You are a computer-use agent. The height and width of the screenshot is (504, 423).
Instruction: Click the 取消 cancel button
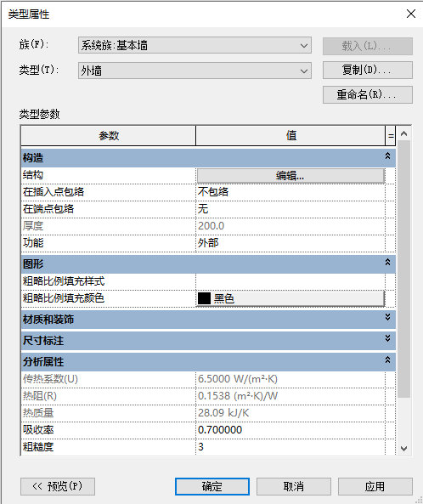pos(294,486)
